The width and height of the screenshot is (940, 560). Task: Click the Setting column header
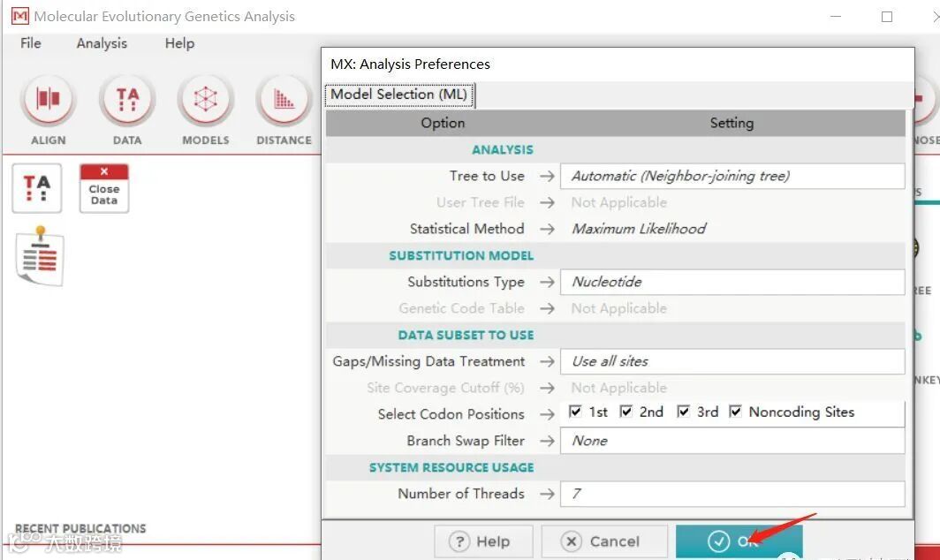click(x=732, y=123)
